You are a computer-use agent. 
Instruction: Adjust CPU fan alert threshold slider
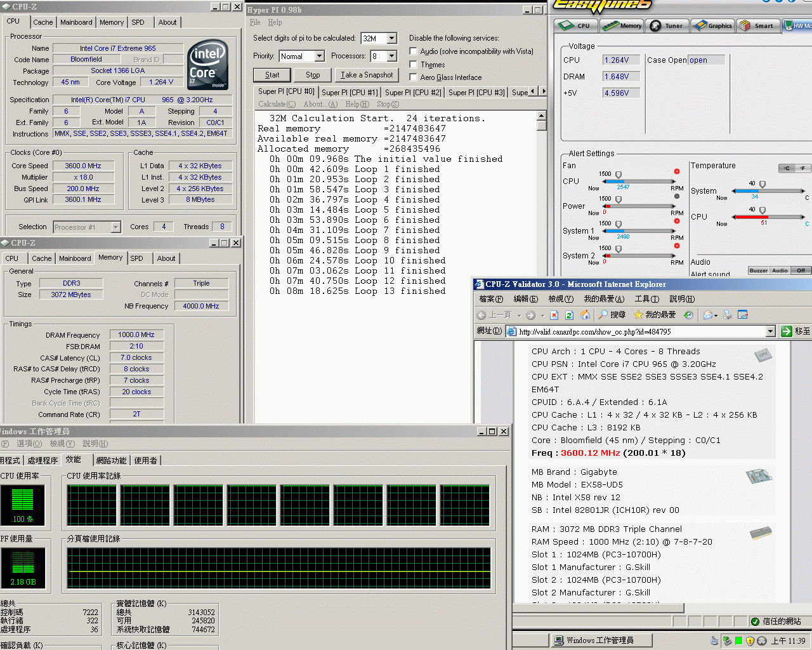pyautogui.click(x=619, y=175)
